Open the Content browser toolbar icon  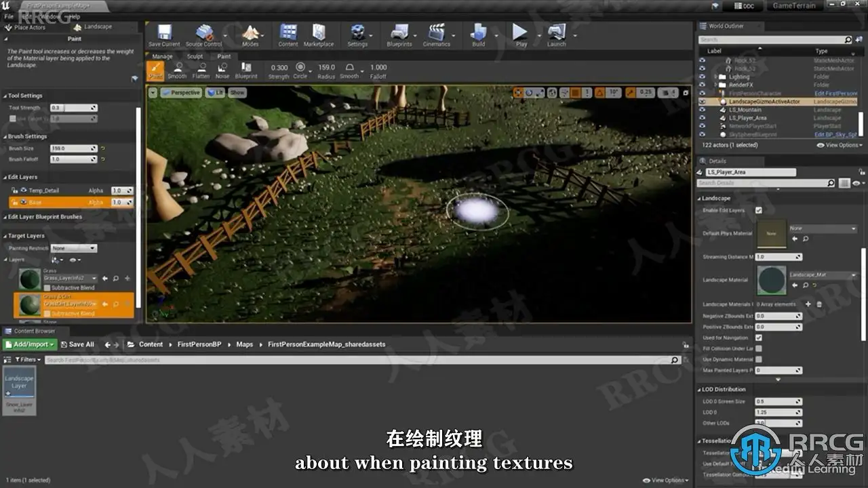coord(288,35)
